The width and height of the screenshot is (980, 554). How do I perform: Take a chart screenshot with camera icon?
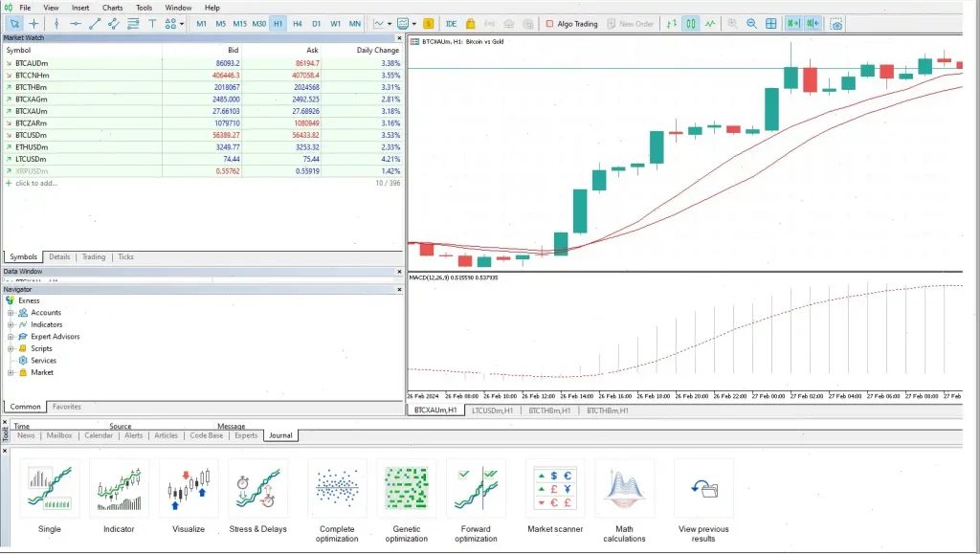(x=836, y=23)
